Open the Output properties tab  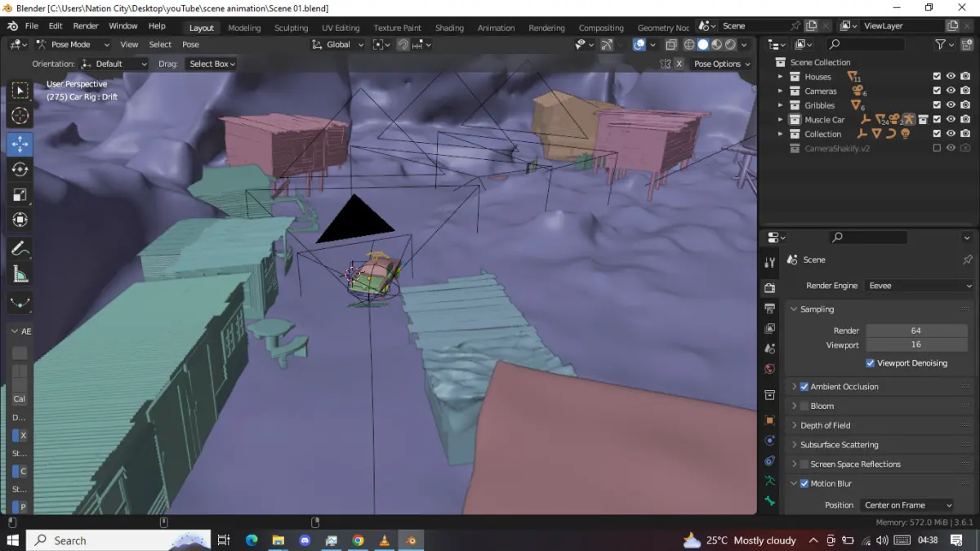click(769, 309)
